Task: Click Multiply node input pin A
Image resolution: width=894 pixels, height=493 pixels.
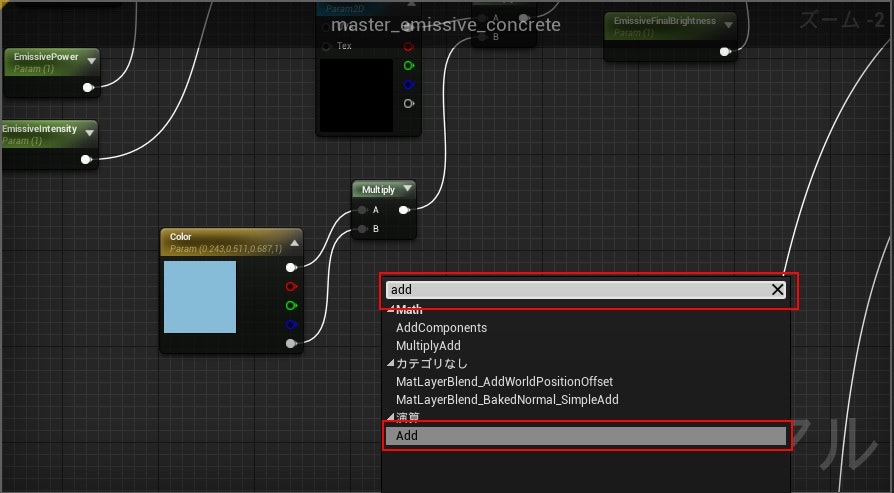Action: pyautogui.click(x=362, y=210)
